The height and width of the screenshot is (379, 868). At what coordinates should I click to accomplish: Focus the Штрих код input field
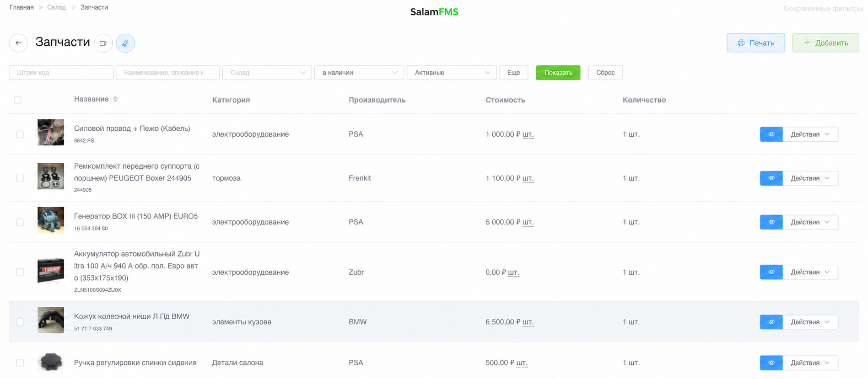61,73
